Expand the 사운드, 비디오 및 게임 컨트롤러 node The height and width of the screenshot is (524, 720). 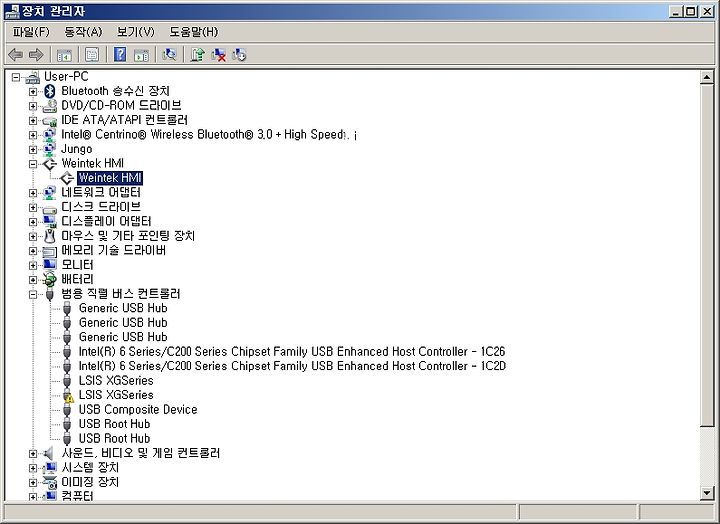coord(33,454)
